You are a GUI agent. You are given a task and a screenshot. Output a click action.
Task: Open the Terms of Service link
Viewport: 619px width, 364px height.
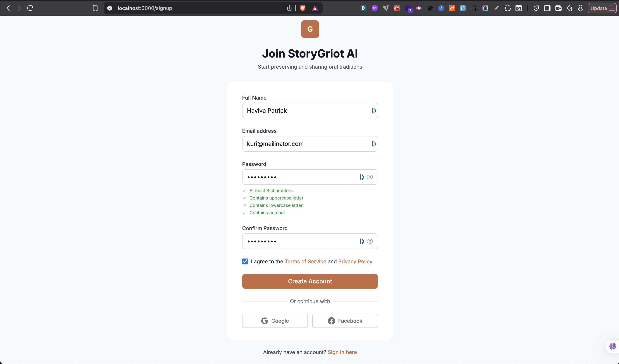click(305, 261)
